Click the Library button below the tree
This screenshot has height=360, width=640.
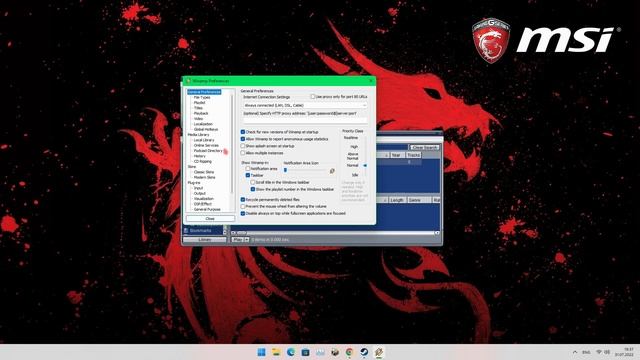204,240
